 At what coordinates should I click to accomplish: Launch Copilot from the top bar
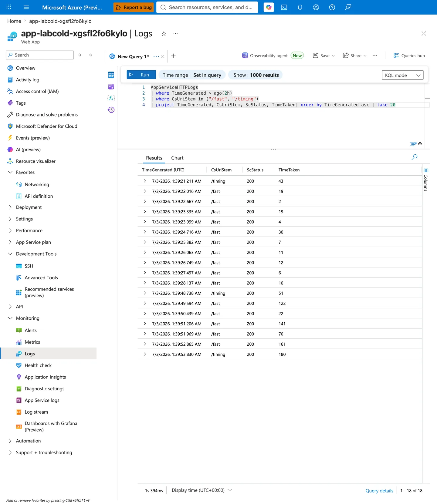pyautogui.click(x=269, y=7)
